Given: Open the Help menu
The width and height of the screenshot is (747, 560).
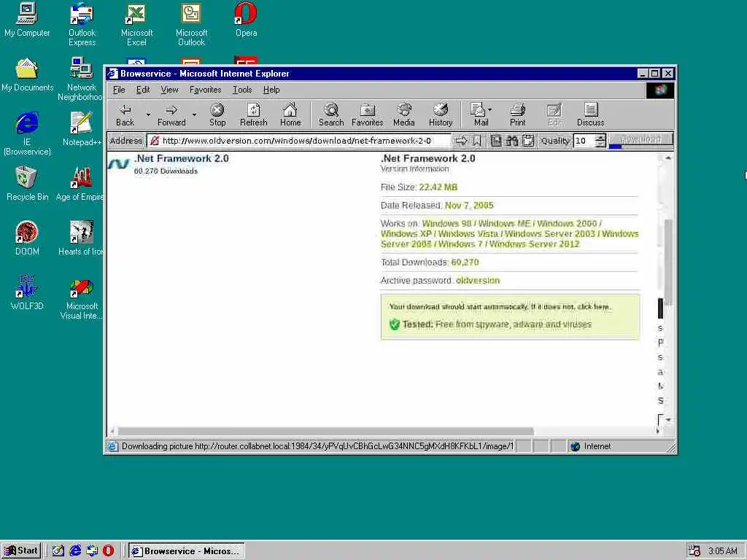Looking at the screenshot, I should tap(271, 90).
